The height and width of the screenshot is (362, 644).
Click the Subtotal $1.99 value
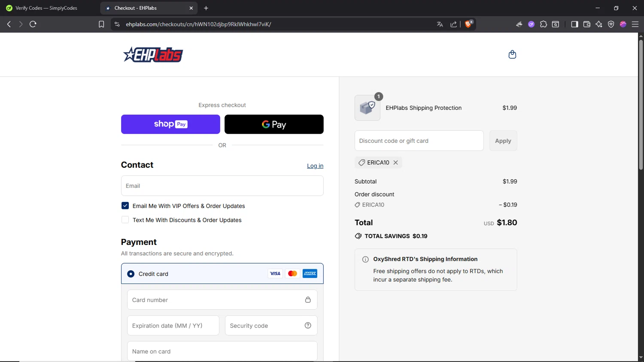point(510,181)
